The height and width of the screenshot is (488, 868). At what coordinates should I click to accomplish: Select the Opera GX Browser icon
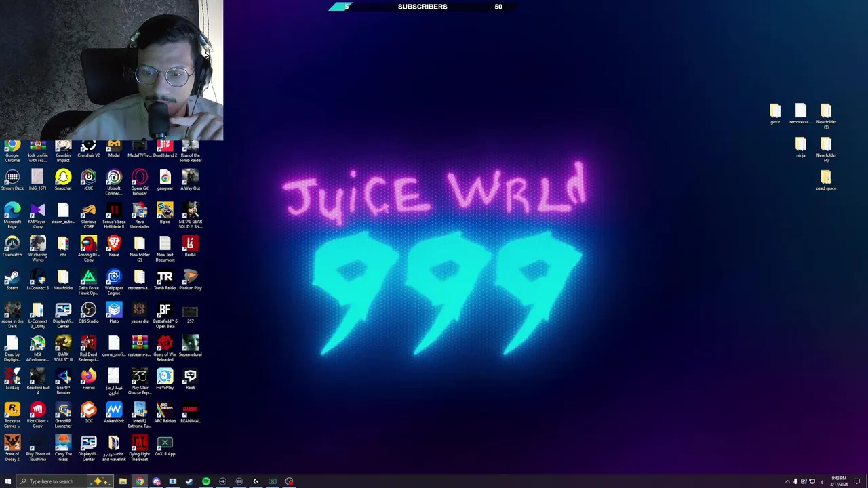click(140, 183)
